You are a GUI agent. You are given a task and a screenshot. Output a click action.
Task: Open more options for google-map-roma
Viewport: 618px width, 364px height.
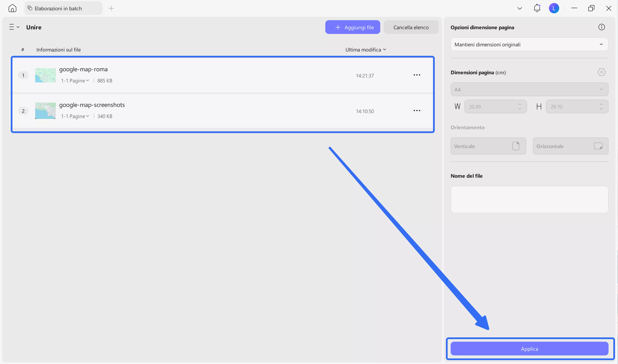417,75
